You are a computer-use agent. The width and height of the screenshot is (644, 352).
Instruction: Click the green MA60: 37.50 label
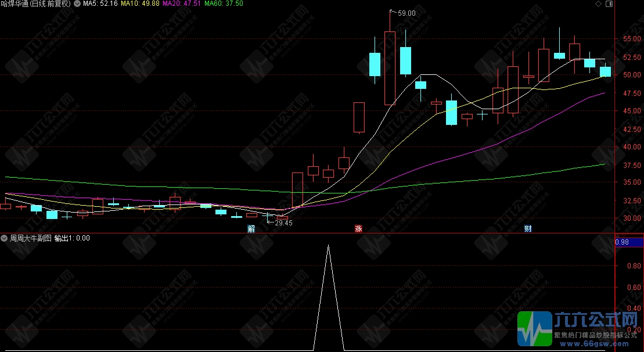pos(224,3)
